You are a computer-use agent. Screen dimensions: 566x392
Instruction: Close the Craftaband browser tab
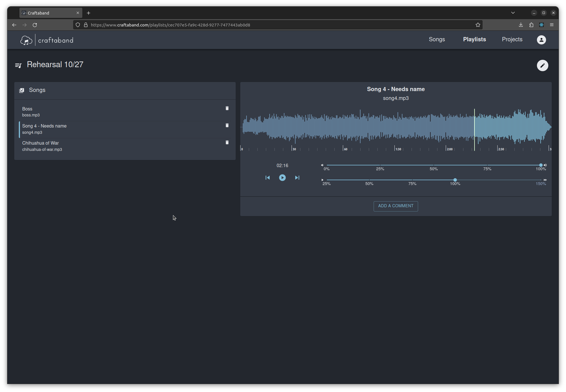pos(78,13)
